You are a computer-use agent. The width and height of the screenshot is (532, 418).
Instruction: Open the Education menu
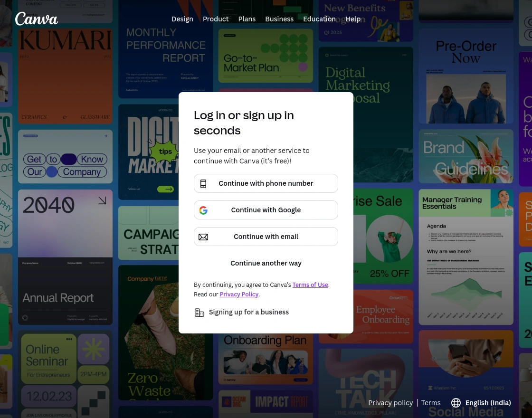[319, 19]
